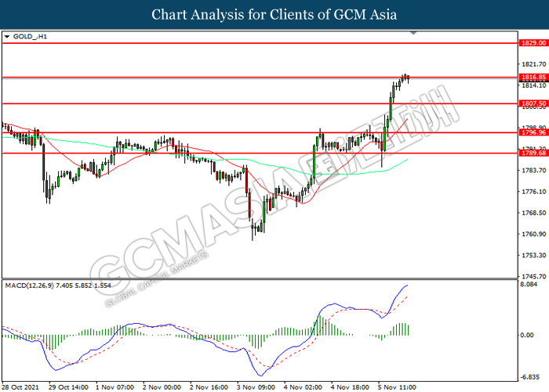Click the chart shift triangle marker

(413, 33)
